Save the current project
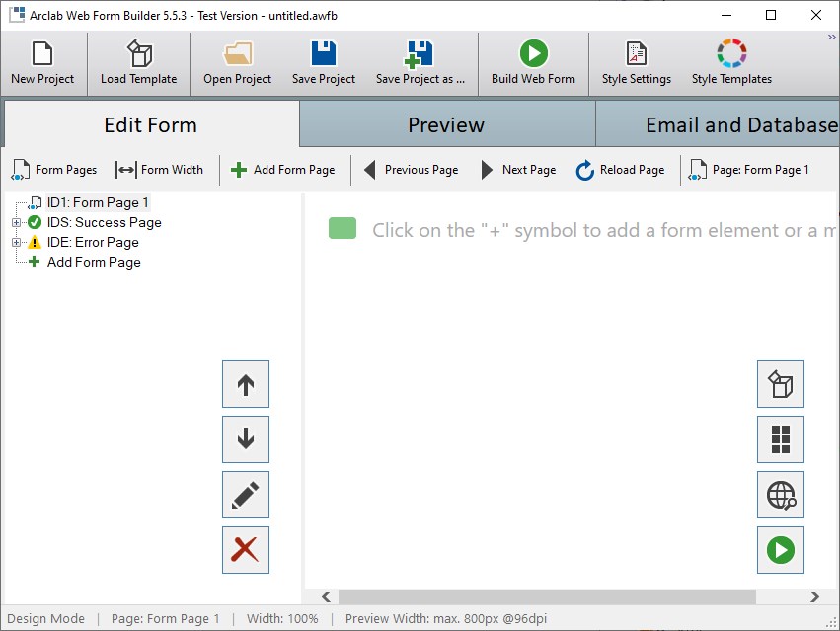The height and width of the screenshot is (631, 840). coord(323,61)
